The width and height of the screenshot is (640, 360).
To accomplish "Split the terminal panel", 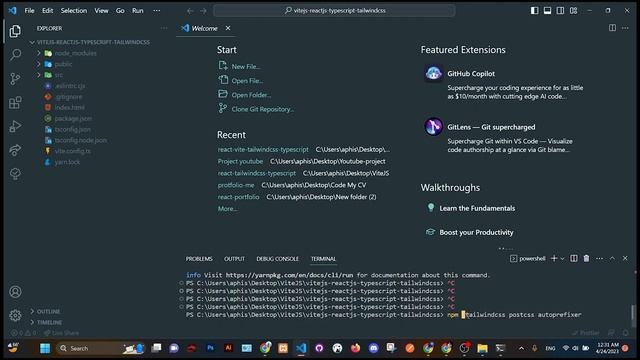I will click(x=573, y=258).
